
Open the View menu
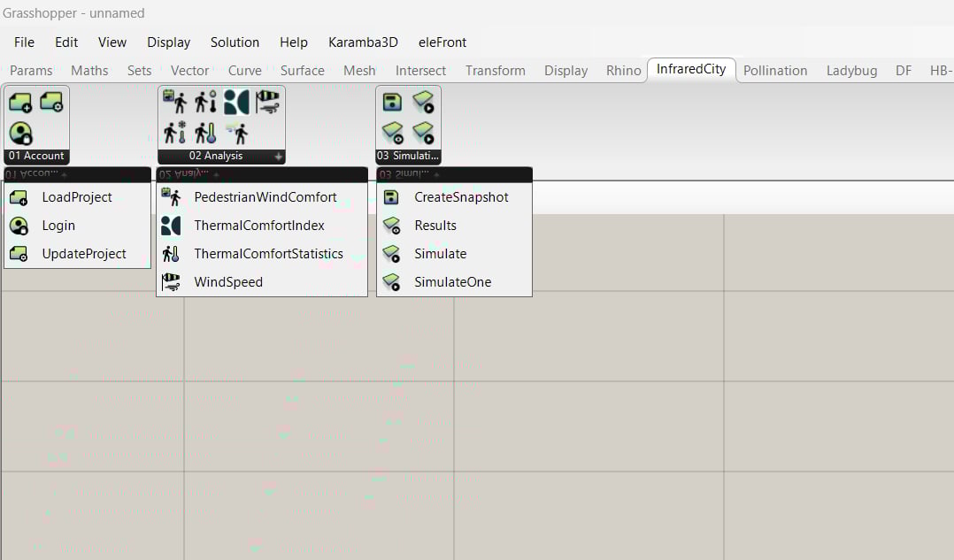coord(112,42)
